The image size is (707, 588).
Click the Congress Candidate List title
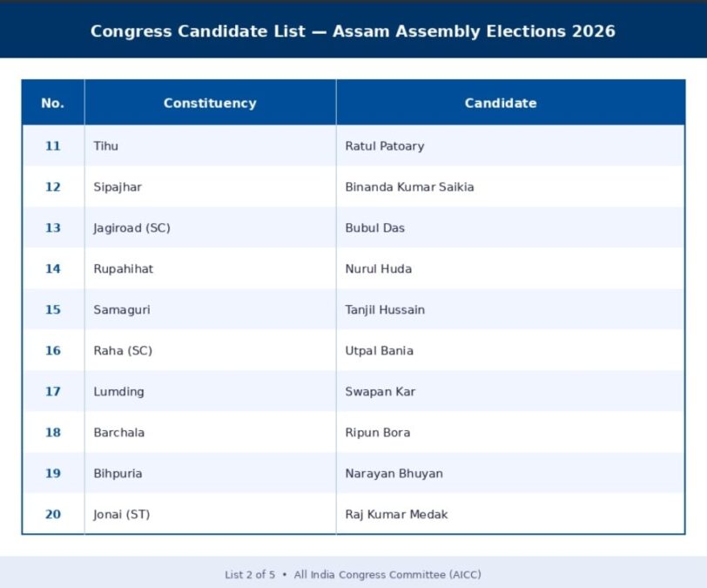pyautogui.click(x=353, y=31)
